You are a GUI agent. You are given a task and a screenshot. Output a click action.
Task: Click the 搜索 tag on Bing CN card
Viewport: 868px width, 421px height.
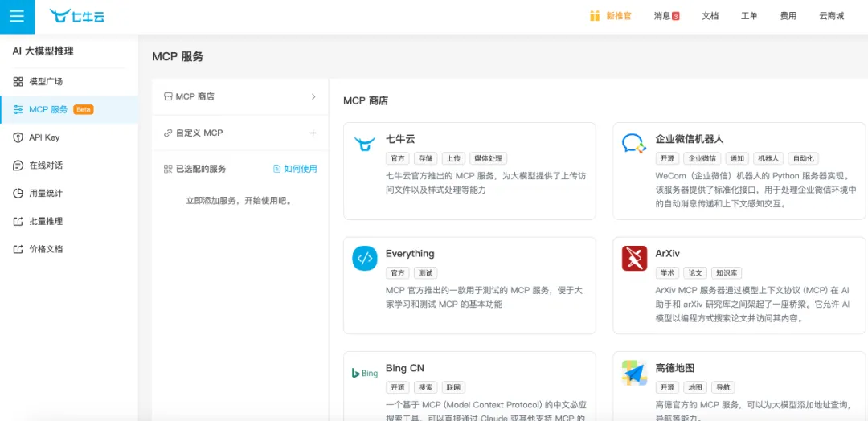click(425, 387)
